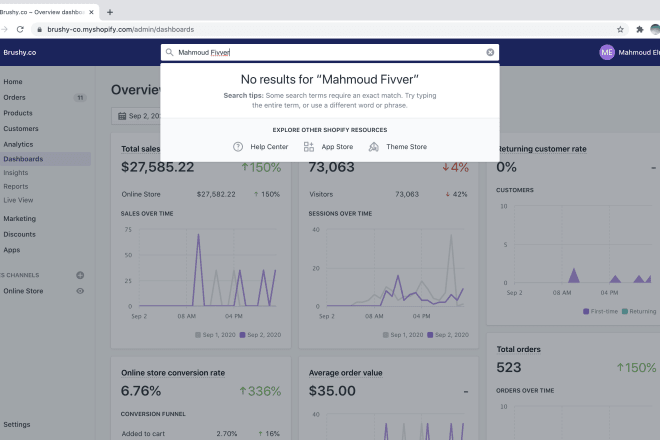Reload the page with the refresh icon
Screen dimensions: 660x440
(20, 29)
